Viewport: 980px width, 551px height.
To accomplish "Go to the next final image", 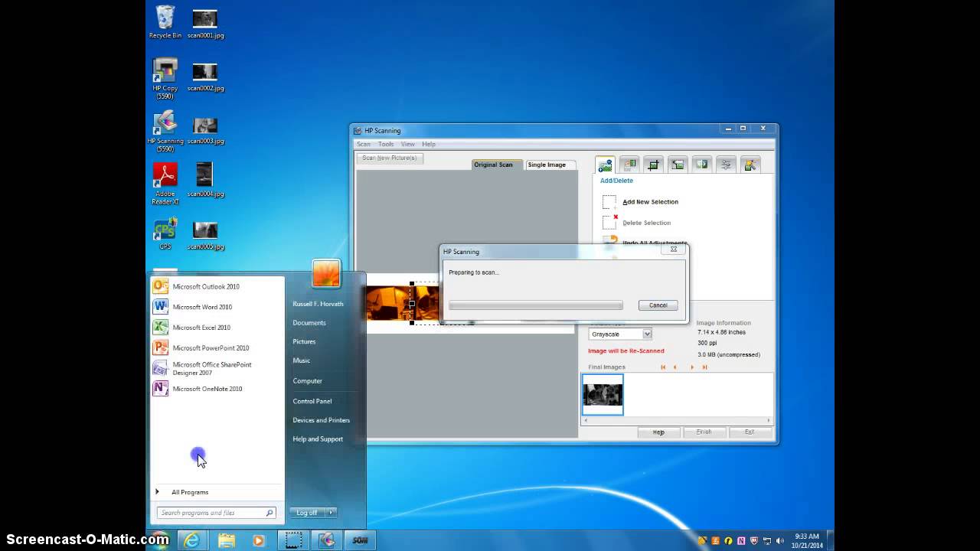I will pos(692,367).
